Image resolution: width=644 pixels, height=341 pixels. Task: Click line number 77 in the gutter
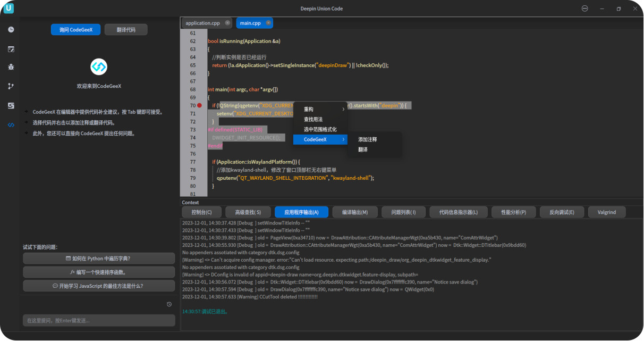(193, 162)
